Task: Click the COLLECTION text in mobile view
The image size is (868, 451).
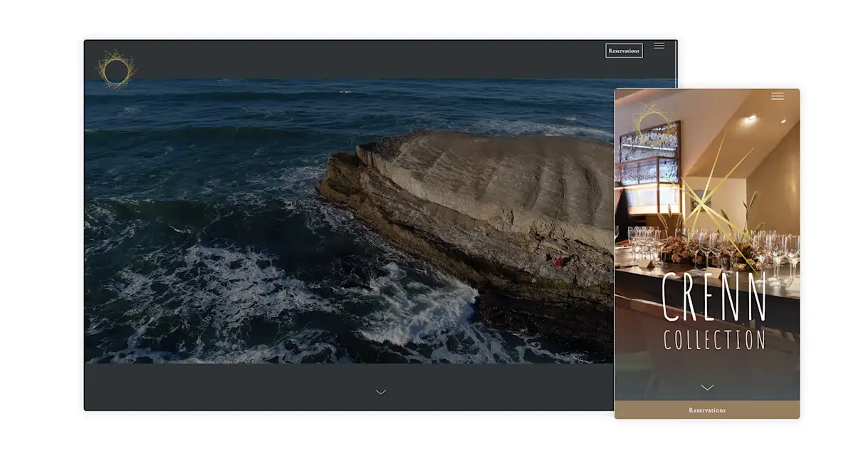Action: tap(714, 340)
